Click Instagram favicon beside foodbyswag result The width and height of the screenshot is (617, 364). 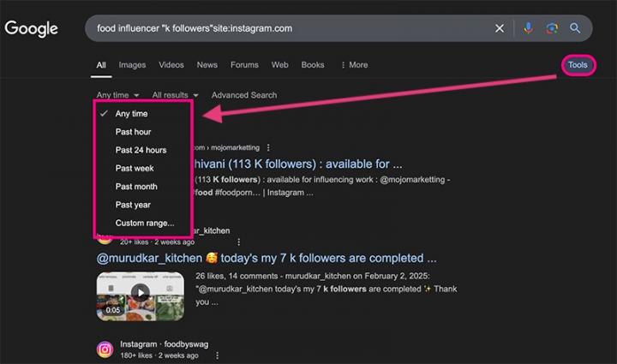(105, 349)
